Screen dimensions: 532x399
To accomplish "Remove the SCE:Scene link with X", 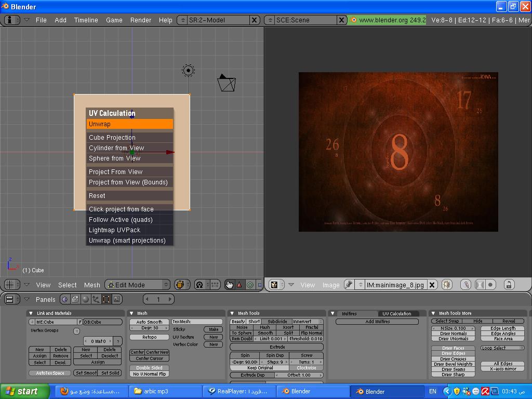I will tap(341, 20).
